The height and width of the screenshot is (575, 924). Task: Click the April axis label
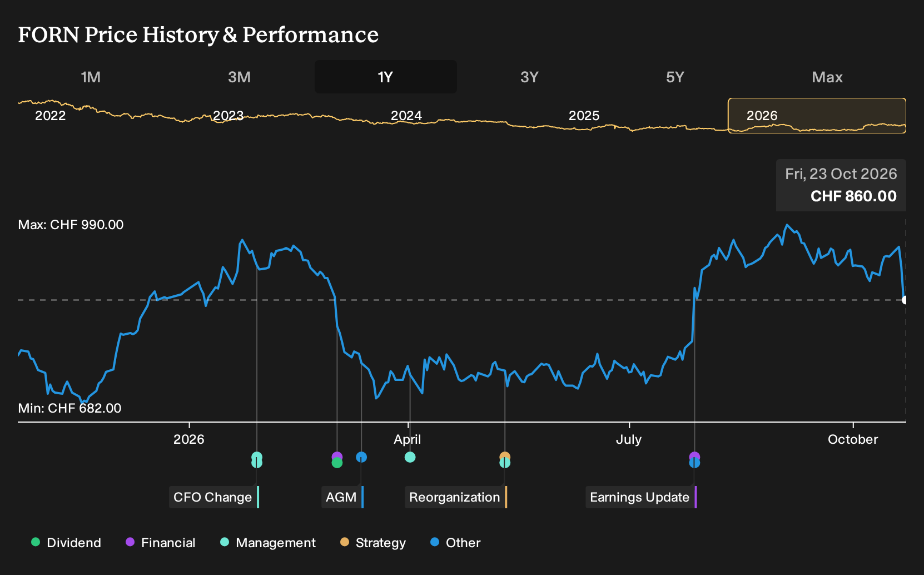click(x=408, y=439)
